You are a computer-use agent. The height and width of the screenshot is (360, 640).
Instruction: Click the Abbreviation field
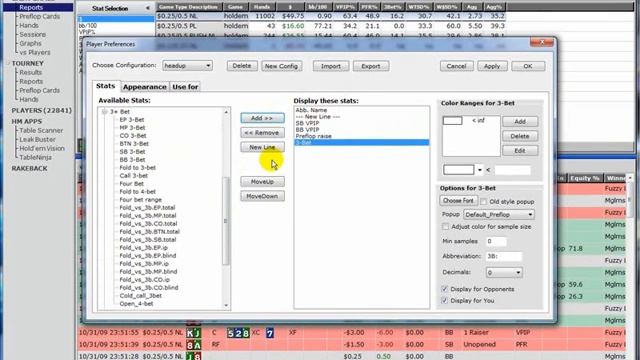[504, 256]
